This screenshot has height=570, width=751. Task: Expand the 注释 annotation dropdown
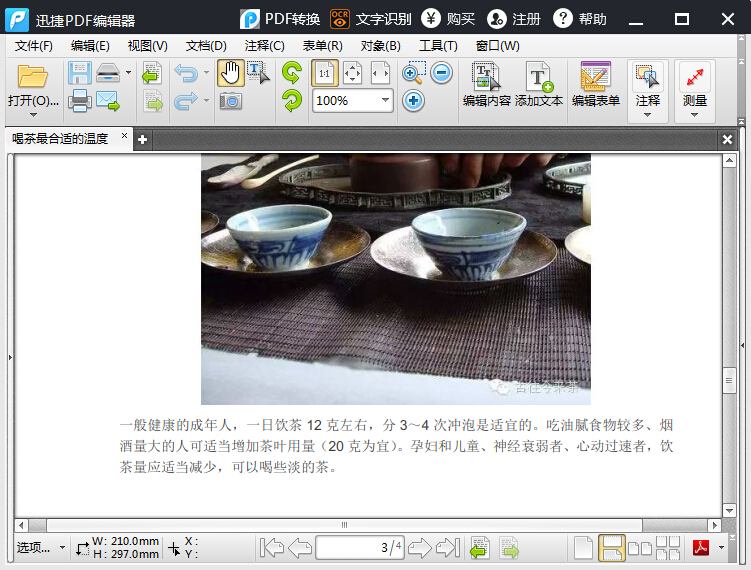click(648, 114)
